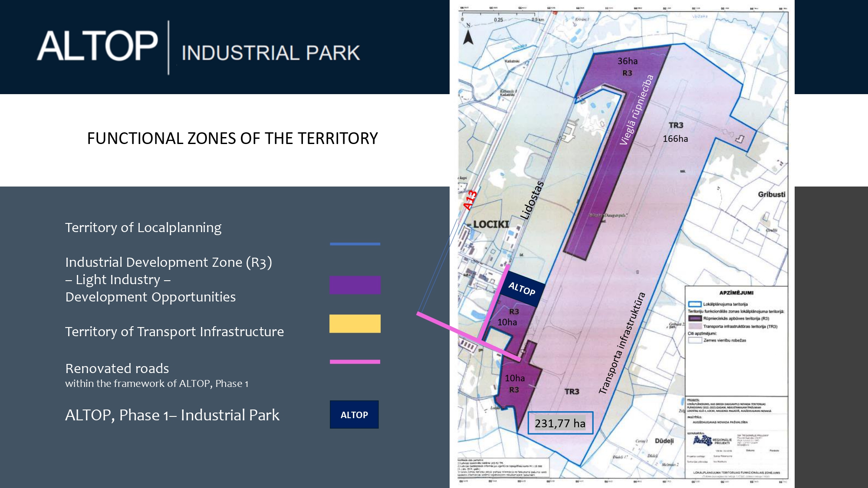Select the LOCIKI village label
The height and width of the screenshot is (488, 868).
point(491,224)
